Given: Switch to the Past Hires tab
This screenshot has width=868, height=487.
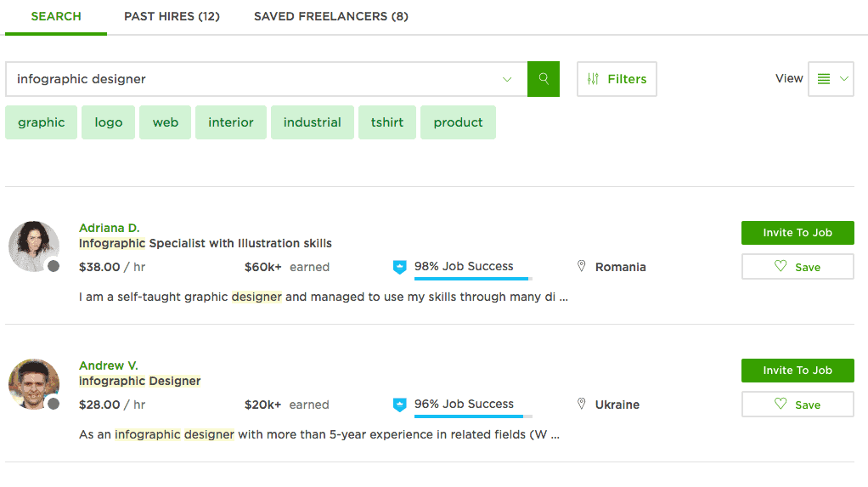Looking at the screenshot, I should click(x=172, y=17).
